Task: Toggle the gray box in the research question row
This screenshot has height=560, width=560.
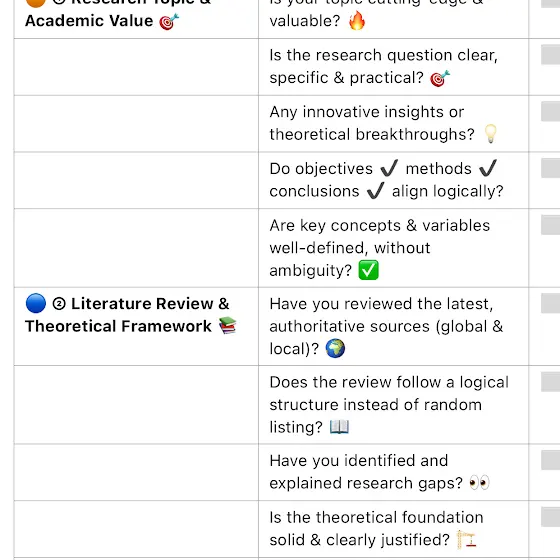Action: [x=550, y=54]
